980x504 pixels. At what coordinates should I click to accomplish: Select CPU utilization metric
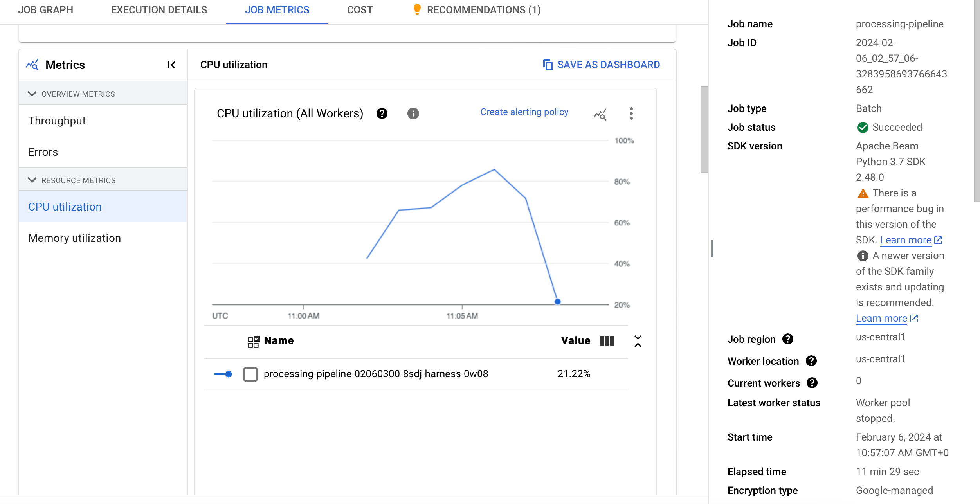pyautogui.click(x=103, y=207)
